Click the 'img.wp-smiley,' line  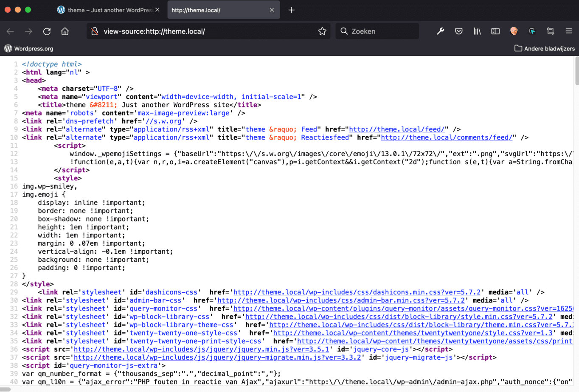[50, 186]
